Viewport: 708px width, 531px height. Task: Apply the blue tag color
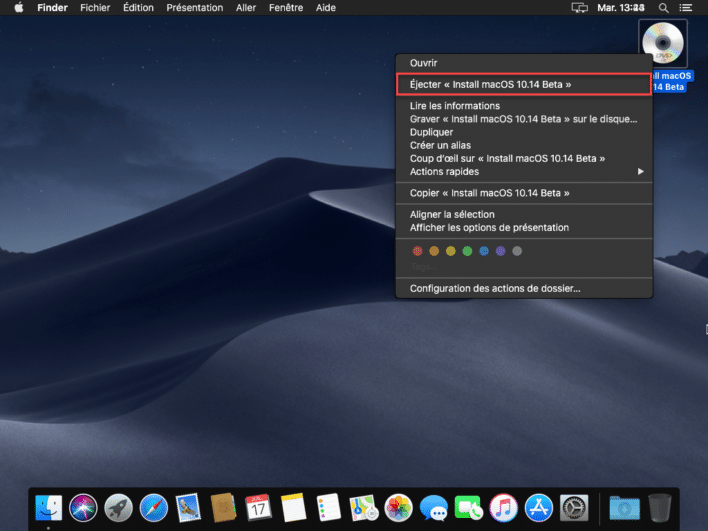point(484,251)
